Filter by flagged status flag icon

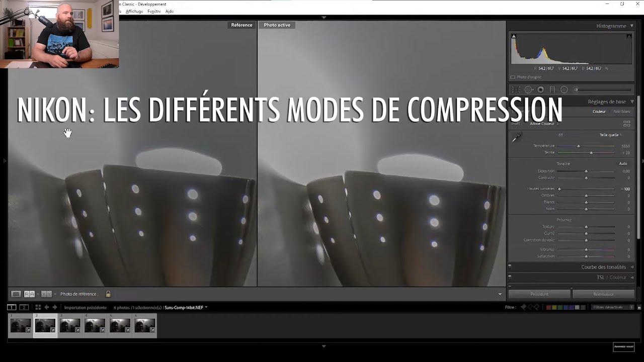[x=524, y=307]
